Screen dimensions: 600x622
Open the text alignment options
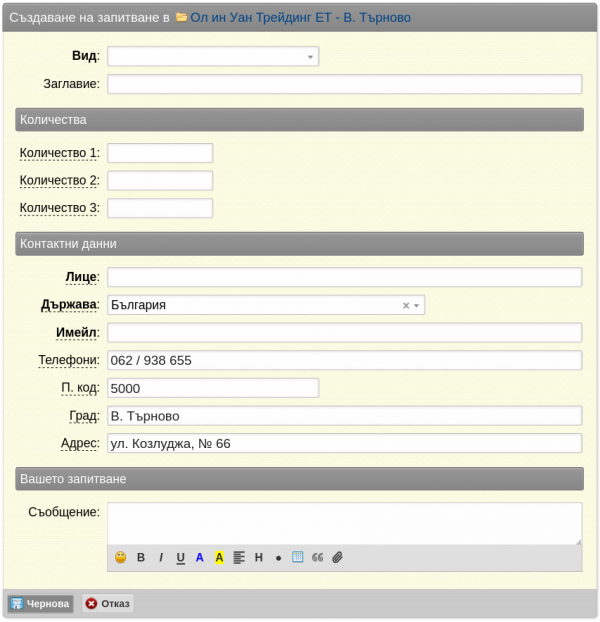[239, 558]
